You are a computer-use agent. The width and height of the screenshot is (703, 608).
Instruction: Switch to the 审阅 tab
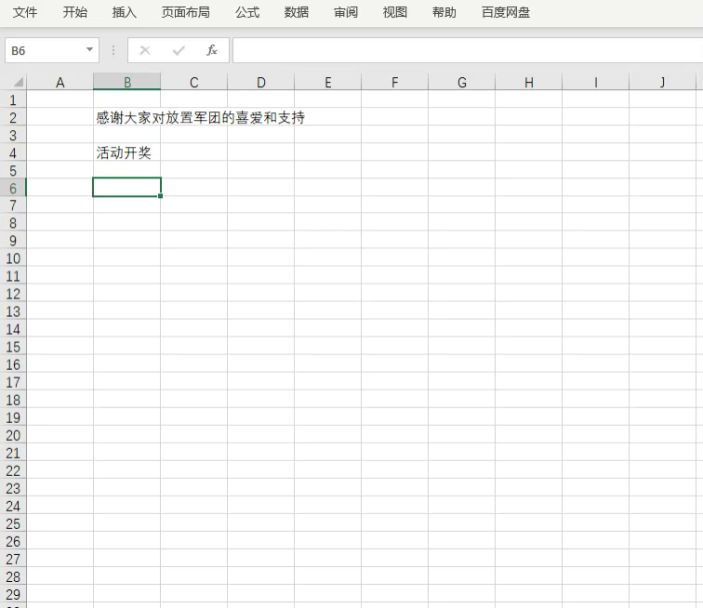(346, 13)
